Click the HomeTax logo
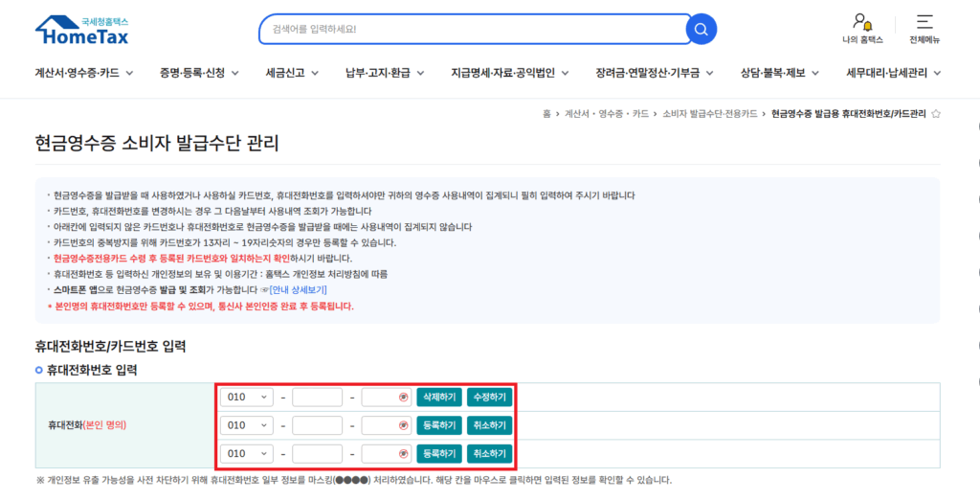 [x=82, y=30]
